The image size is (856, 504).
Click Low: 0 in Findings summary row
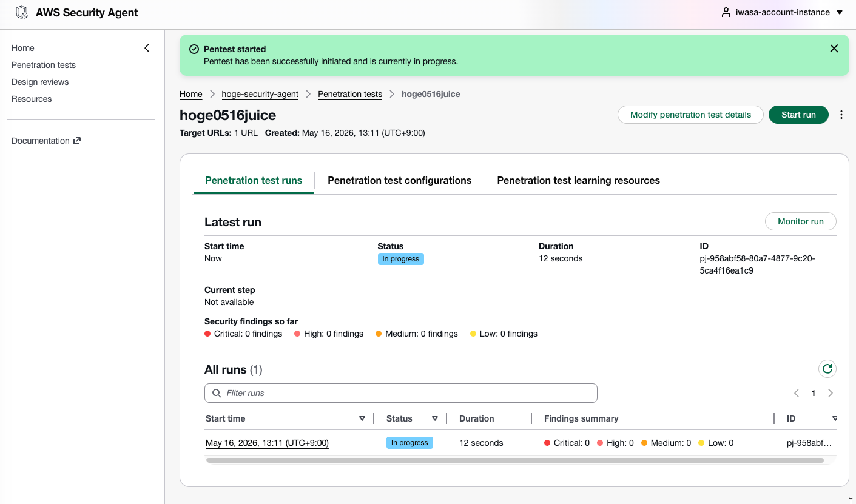click(716, 443)
